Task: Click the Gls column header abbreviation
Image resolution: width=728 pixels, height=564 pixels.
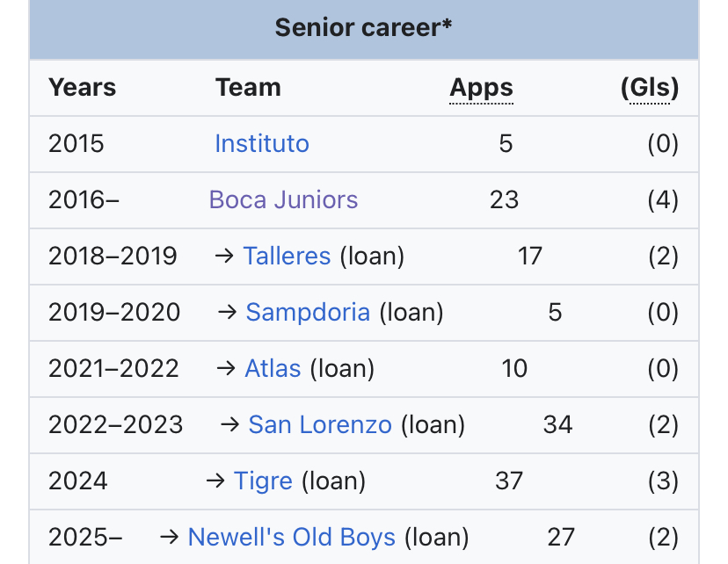Action: (x=650, y=88)
